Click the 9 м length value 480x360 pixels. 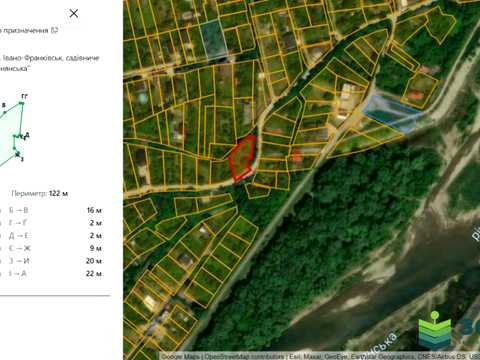coord(96,248)
